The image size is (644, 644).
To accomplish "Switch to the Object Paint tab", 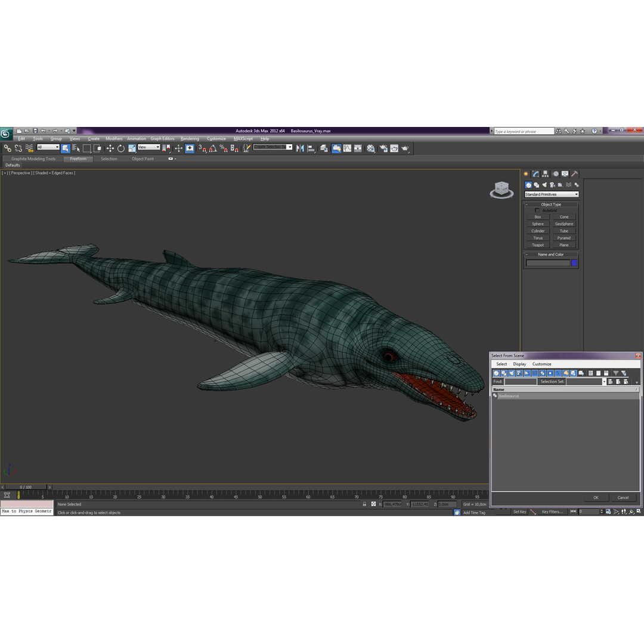I will tap(143, 159).
